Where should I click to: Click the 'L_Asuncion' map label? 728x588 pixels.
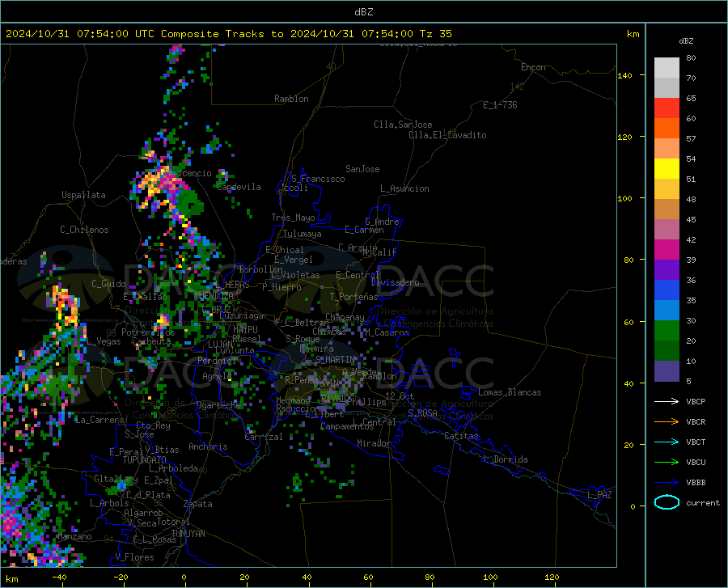(x=404, y=188)
